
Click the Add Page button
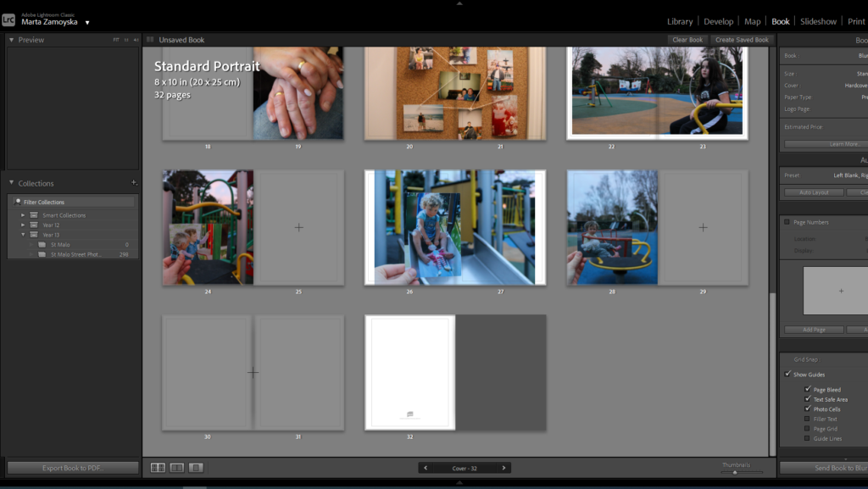814,330
